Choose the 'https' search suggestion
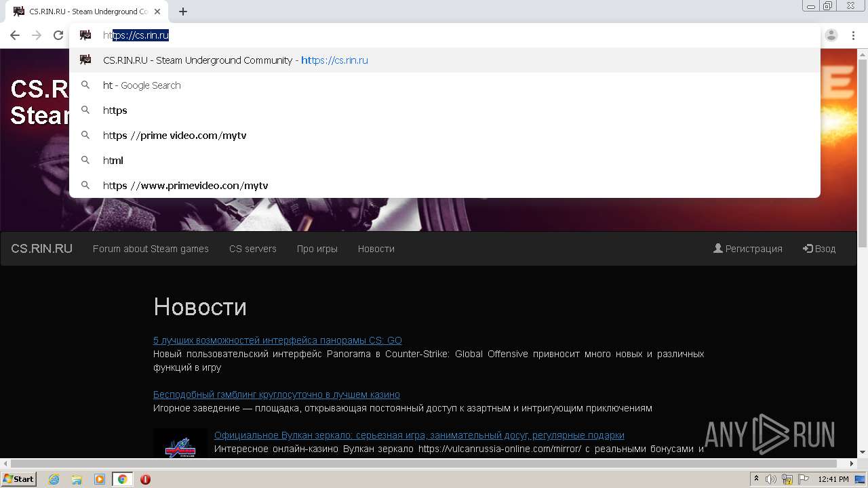 [445, 110]
